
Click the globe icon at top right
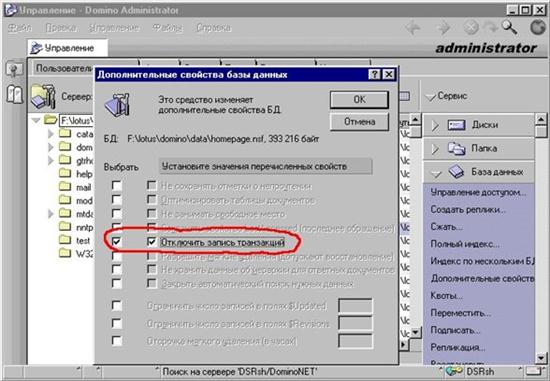pyautogui.click(x=538, y=27)
